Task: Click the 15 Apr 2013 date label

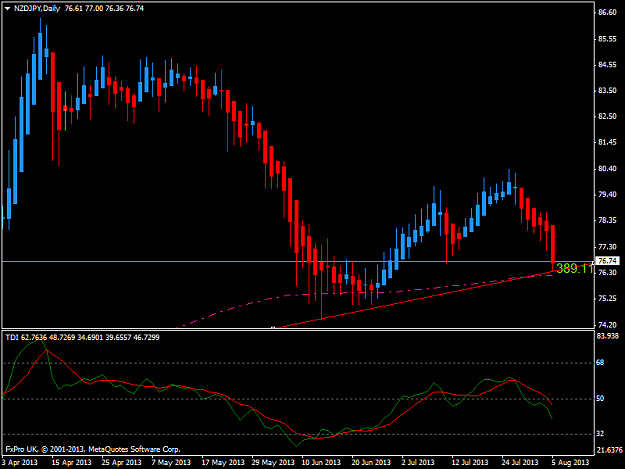Action: 71,462
